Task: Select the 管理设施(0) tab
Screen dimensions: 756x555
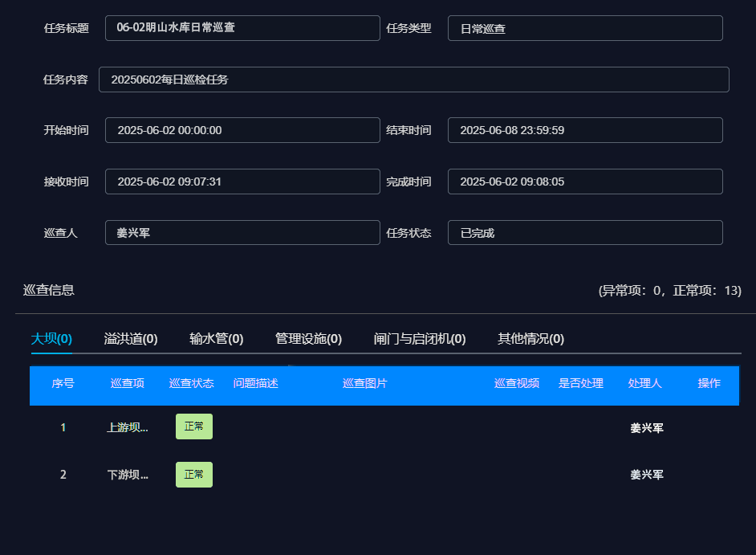Action: [x=308, y=339]
